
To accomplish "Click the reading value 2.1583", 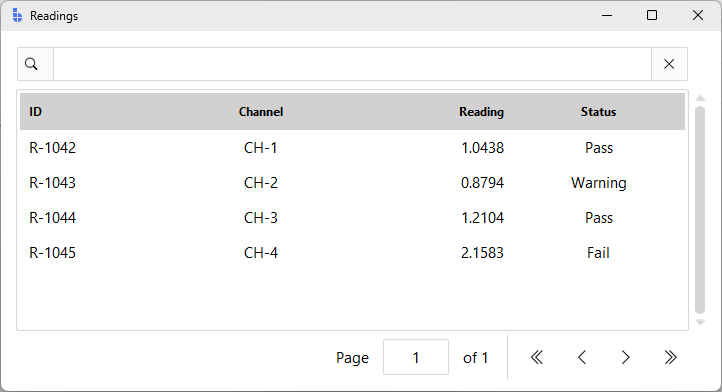I will pos(483,253).
